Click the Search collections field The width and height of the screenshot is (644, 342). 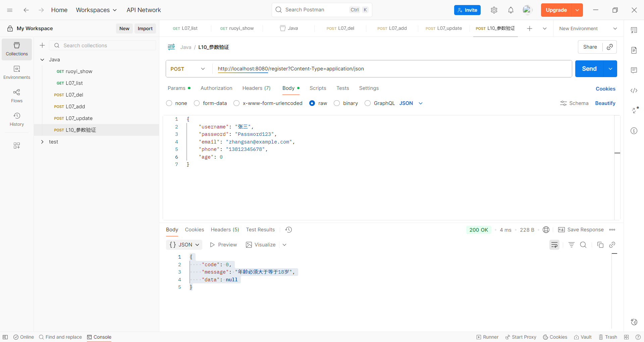pos(103,46)
